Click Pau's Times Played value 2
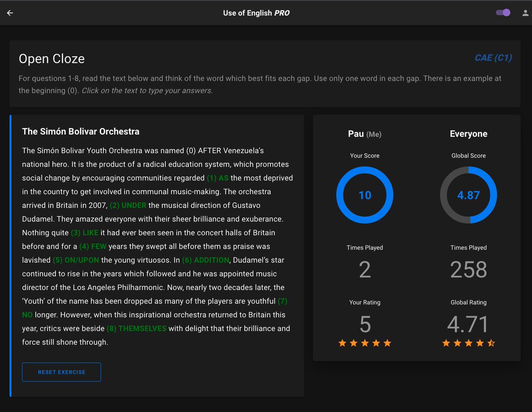The image size is (532, 412). [365, 269]
